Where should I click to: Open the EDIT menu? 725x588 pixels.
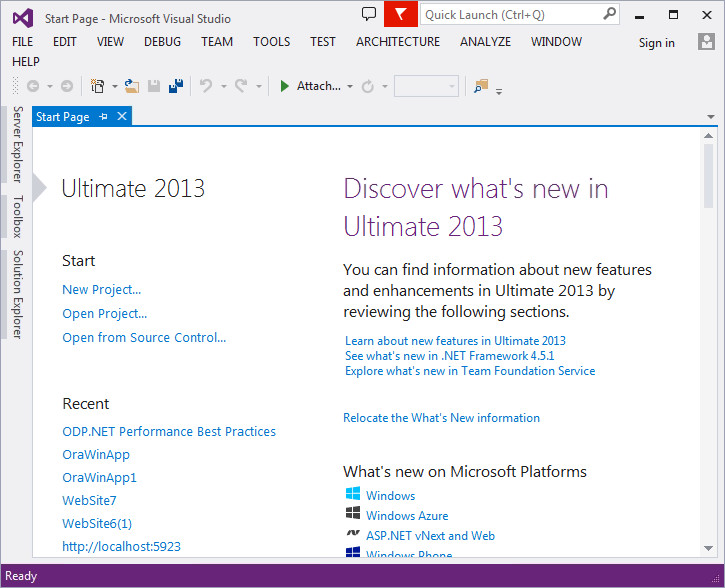click(x=65, y=42)
